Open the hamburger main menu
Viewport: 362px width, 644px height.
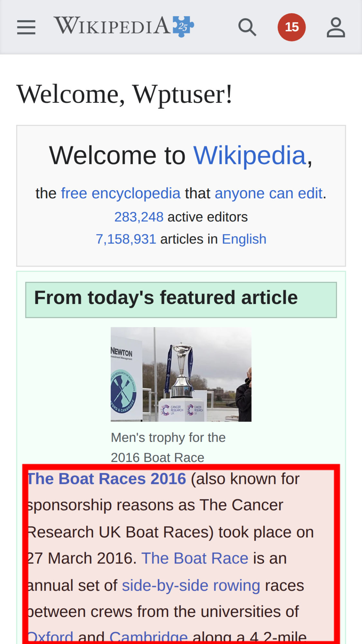click(26, 27)
